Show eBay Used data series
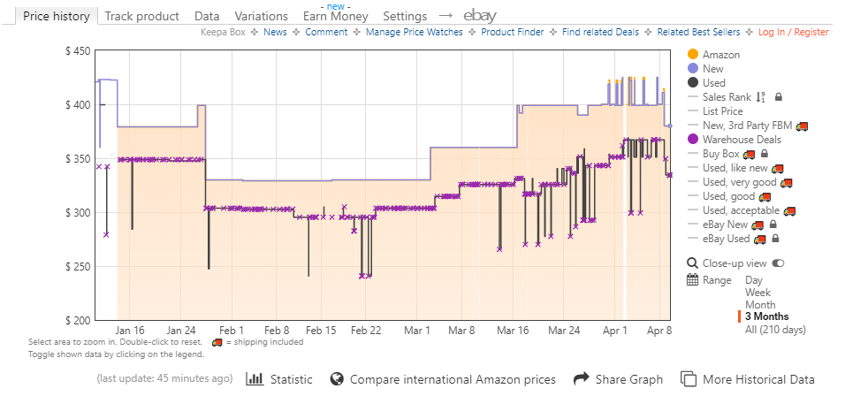Image resolution: width=868 pixels, height=396 pixels. click(x=727, y=240)
